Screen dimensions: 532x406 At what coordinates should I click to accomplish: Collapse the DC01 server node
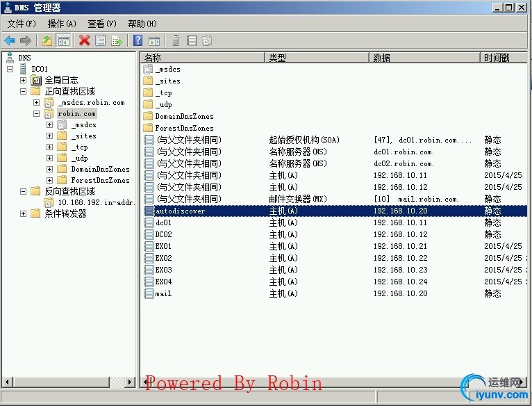pyautogui.click(x=10, y=69)
